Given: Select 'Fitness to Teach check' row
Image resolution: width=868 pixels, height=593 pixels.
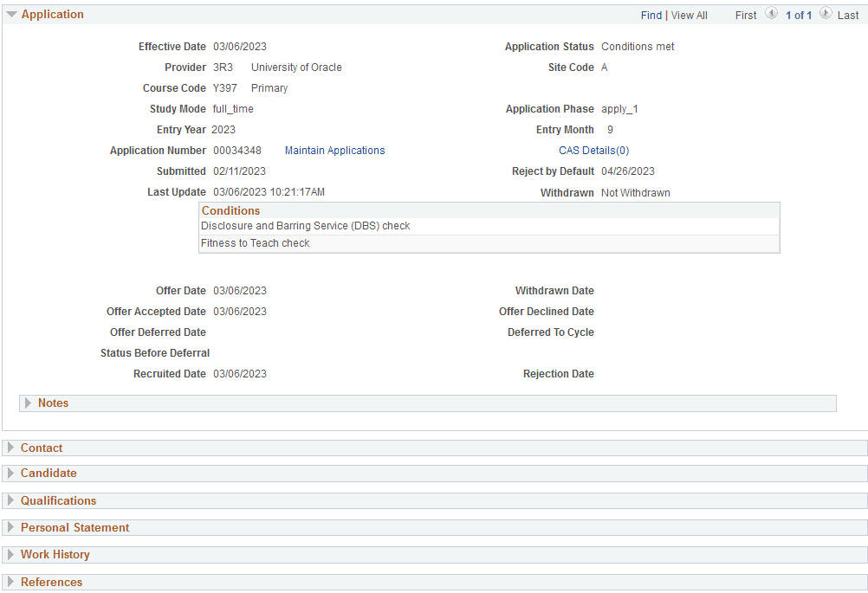Looking at the screenshot, I should click(x=489, y=243).
